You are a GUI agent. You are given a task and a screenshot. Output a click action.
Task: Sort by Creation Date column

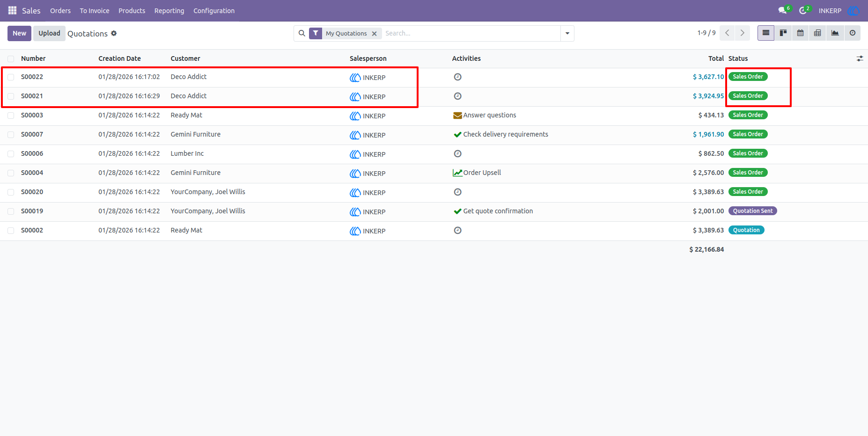tap(119, 58)
